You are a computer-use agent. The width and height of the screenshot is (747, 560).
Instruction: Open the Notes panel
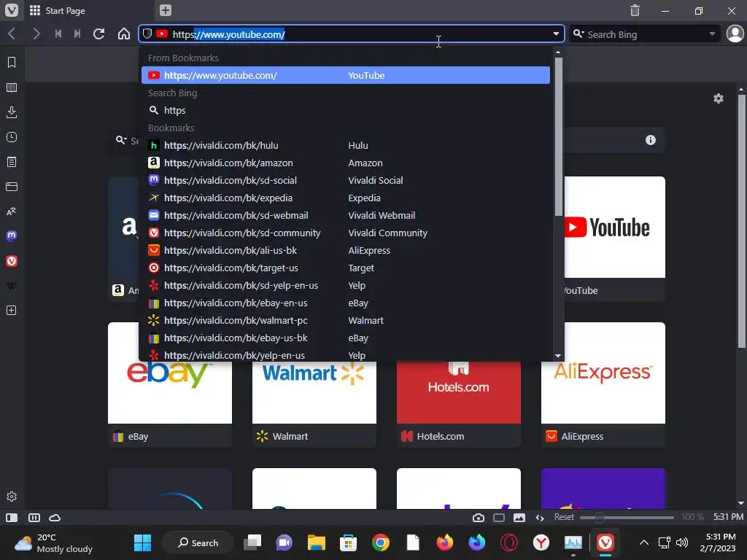click(x=12, y=162)
